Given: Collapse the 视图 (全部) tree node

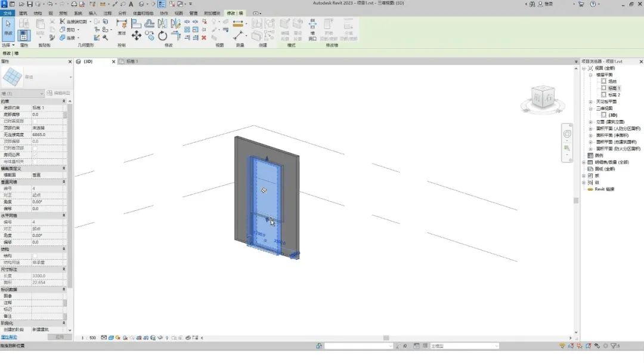Looking at the screenshot, I should pos(584,68).
